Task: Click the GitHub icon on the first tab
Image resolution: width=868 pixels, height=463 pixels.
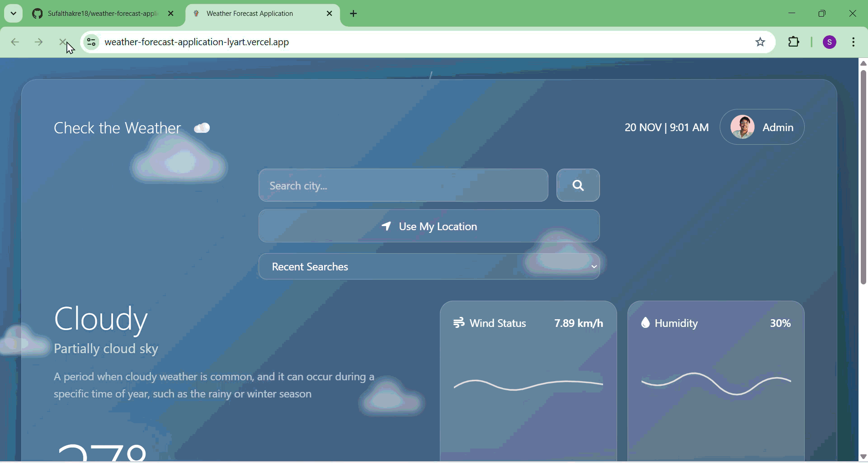Action: 38,13
